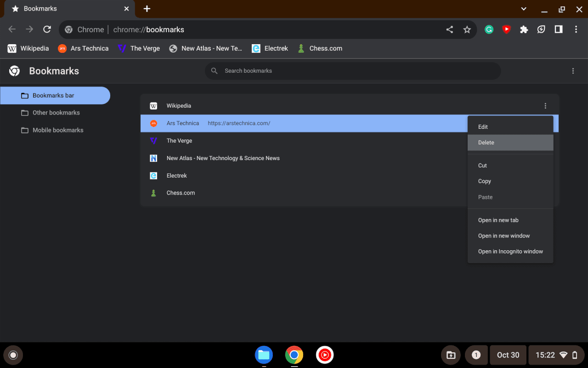
Task: Open Wikipedia from the bookmarks bar
Action: point(28,48)
